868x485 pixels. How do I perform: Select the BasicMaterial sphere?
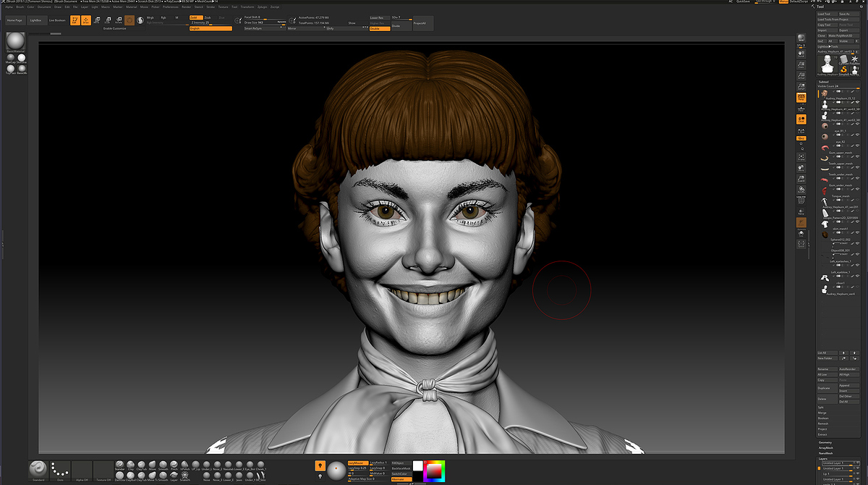click(15, 42)
